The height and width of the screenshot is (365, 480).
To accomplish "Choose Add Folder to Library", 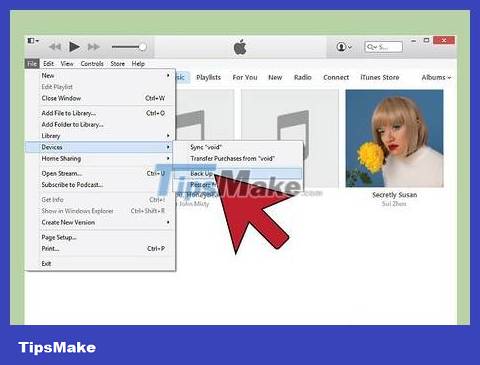I will (100, 125).
